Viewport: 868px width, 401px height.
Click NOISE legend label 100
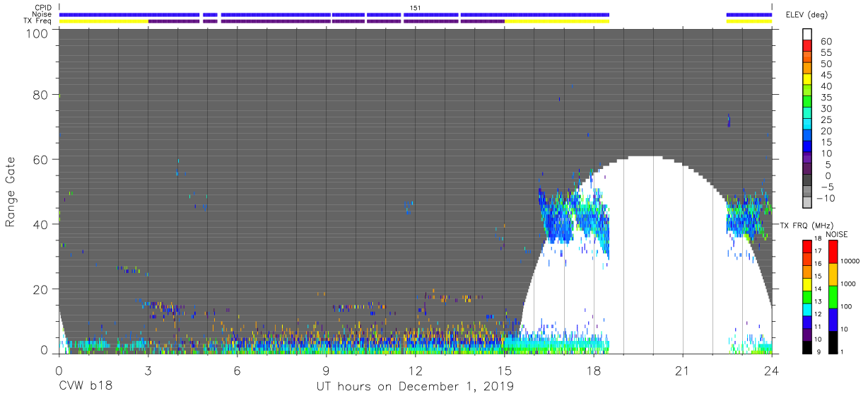847,306
